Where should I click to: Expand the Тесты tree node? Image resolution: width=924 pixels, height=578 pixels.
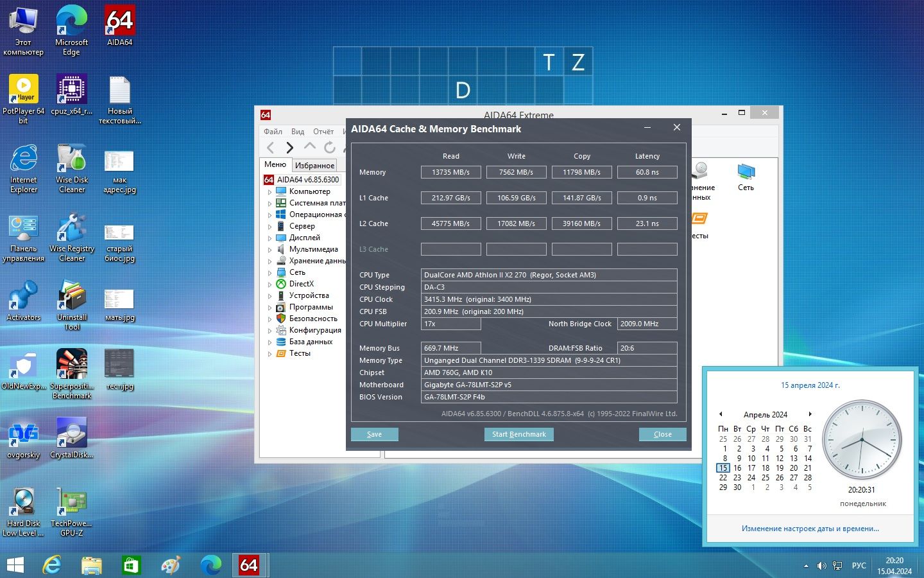[269, 353]
